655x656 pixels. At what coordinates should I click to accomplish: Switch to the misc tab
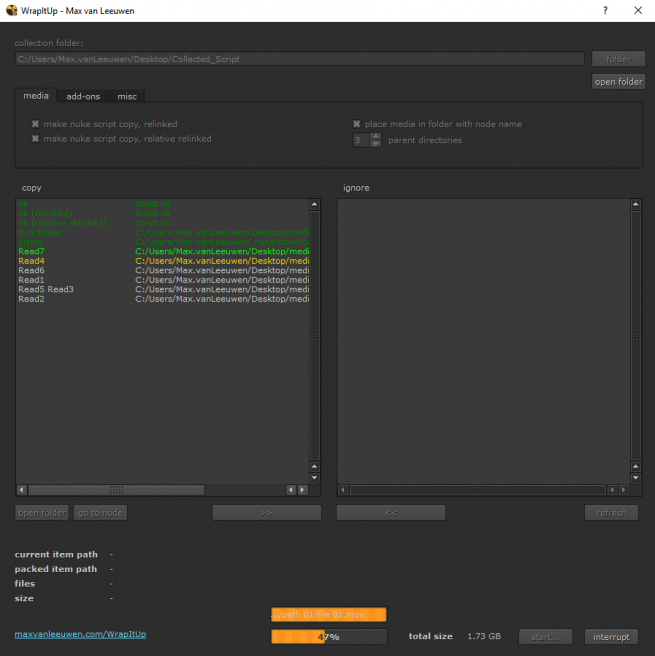tap(127, 96)
